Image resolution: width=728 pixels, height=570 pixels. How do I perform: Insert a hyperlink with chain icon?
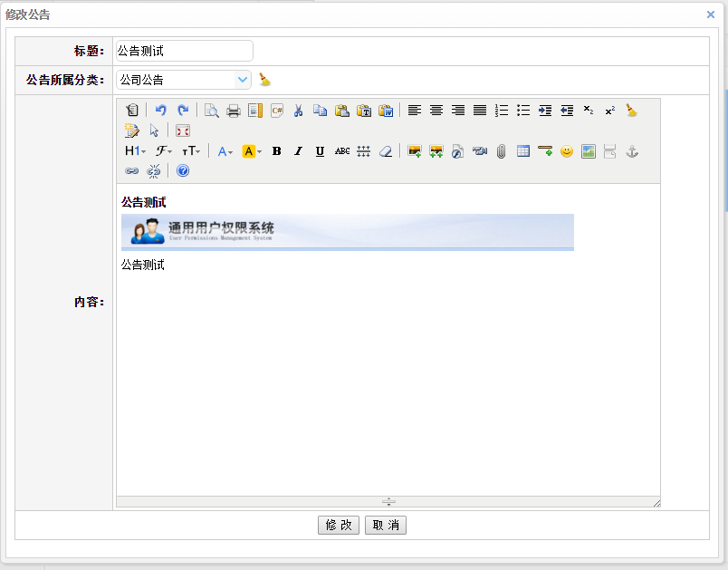(x=132, y=171)
